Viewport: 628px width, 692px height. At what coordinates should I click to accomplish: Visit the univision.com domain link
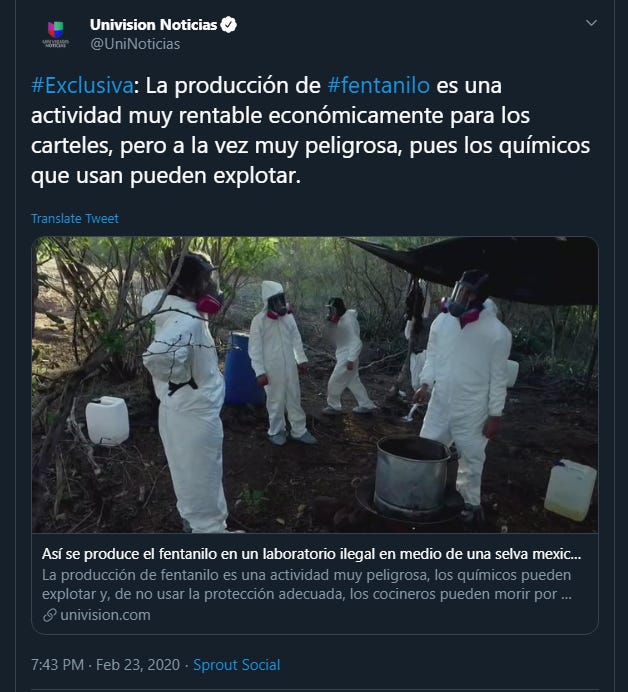[x=105, y=615]
